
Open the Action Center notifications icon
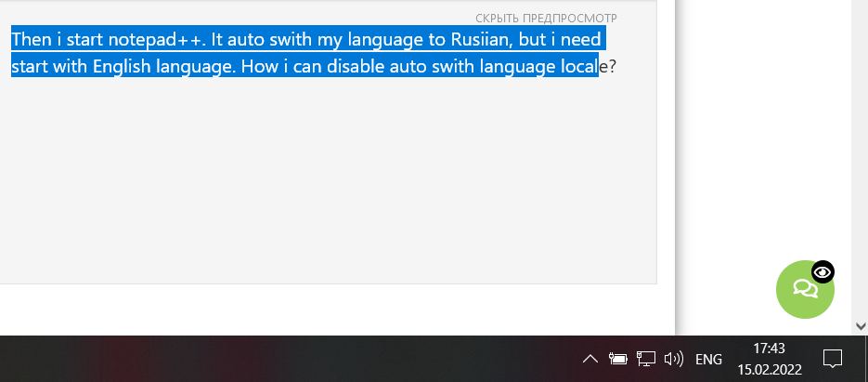833,359
